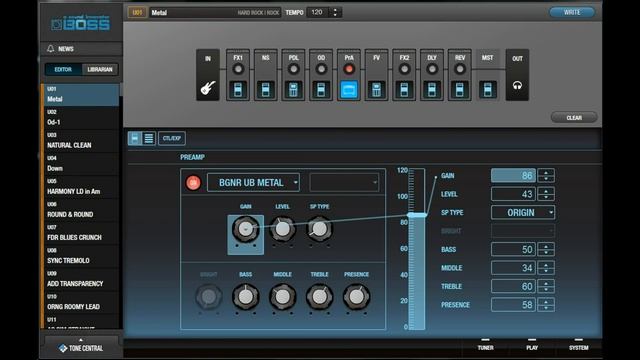Click the BASS value stepper
The height and width of the screenshot is (360, 640).
546,249
